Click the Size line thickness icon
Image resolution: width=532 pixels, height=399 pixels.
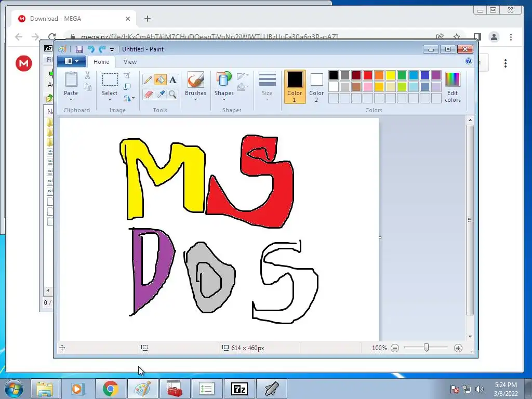(267, 79)
